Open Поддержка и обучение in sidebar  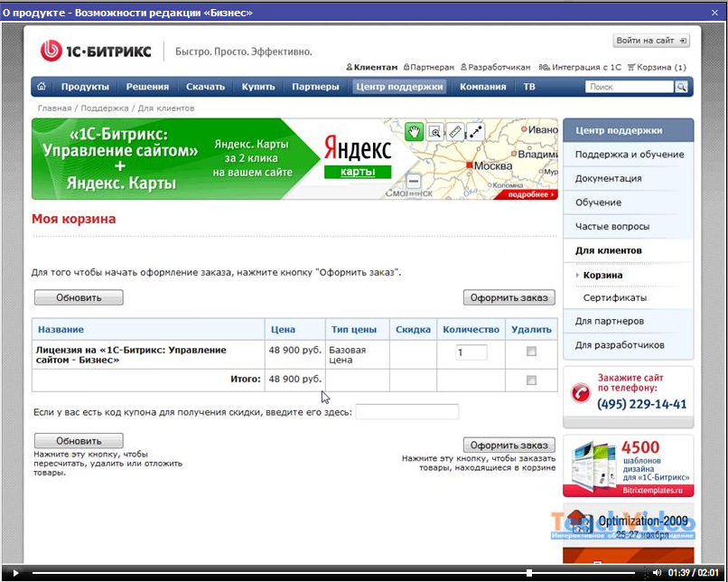click(x=630, y=155)
